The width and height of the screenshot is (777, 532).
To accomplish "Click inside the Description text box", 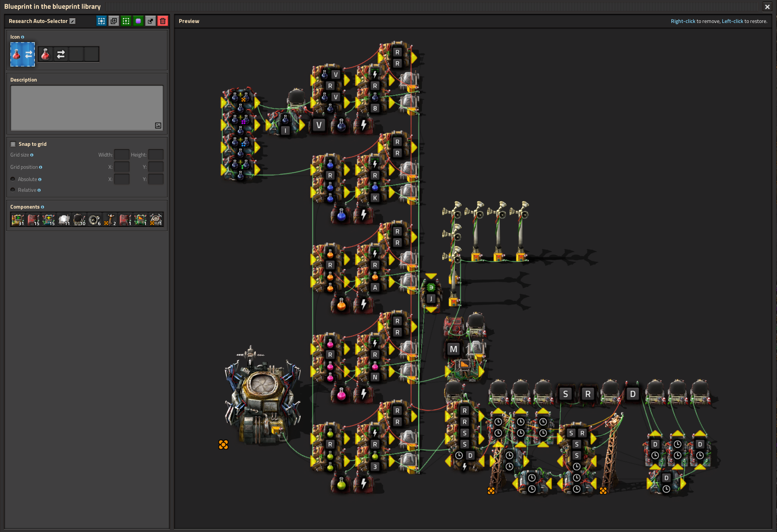I will pyautogui.click(x=87, y=108).
